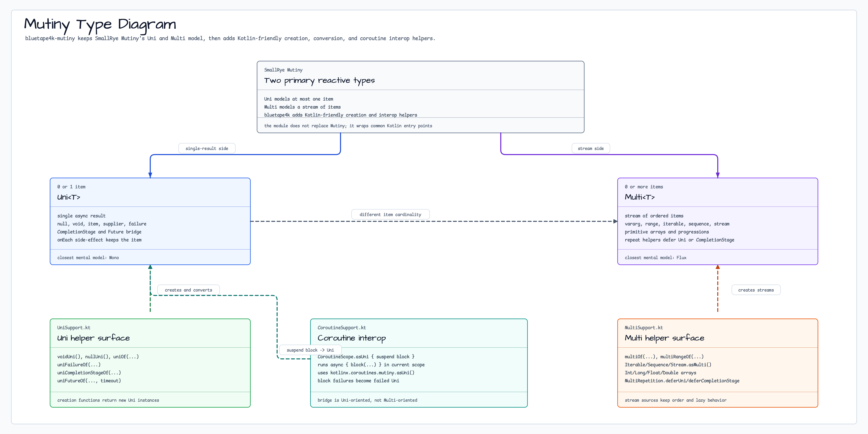
Task: Click the uniCompletionStageOf(...) line
Action: [89, 373]
